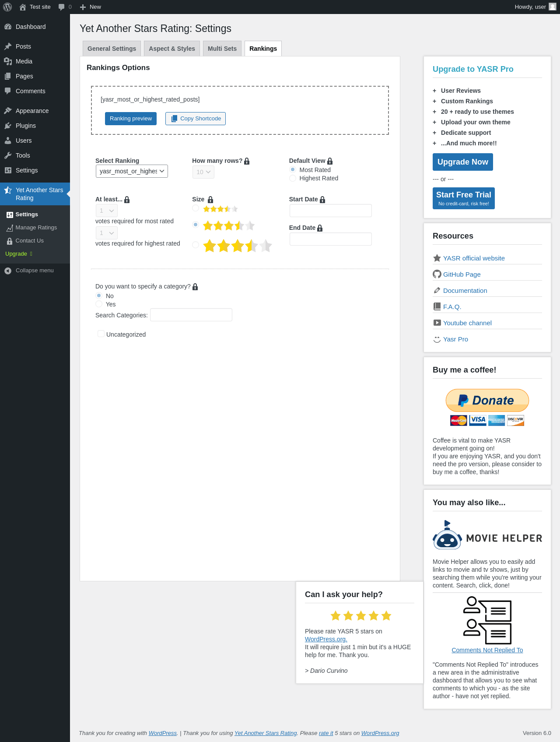Switch to the Rankings tab

click(x=263, y=49)
